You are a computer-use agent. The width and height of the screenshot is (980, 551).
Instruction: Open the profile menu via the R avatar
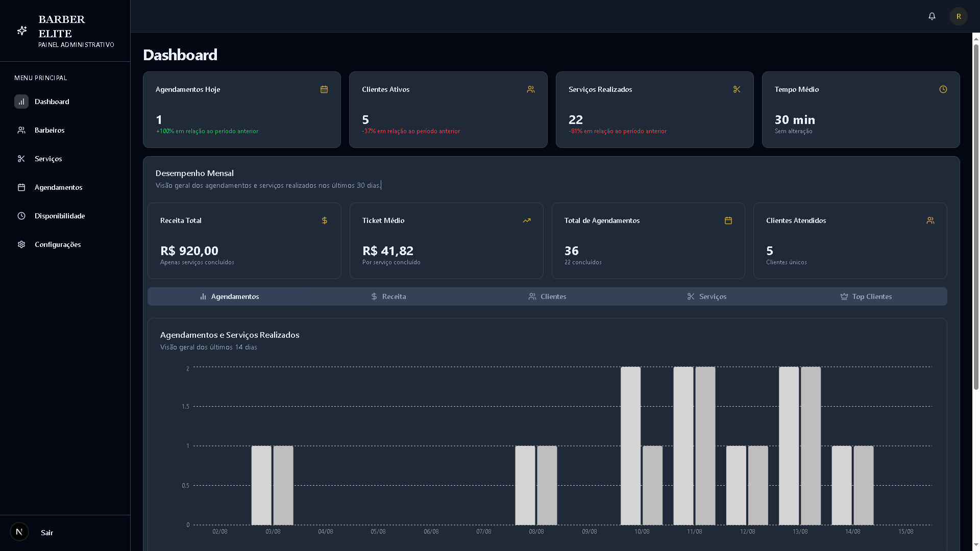click(958, 16)
